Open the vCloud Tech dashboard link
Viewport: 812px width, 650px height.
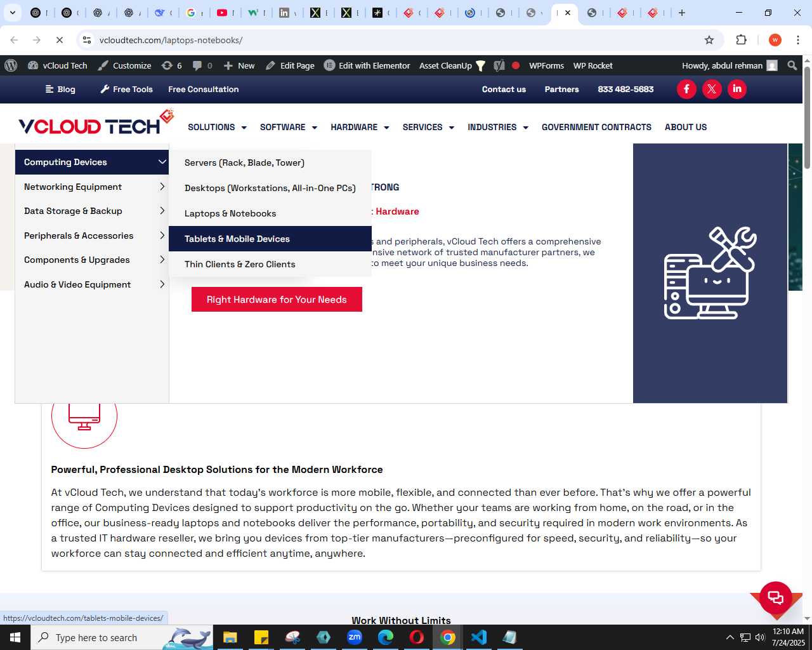tap(58, 65)
